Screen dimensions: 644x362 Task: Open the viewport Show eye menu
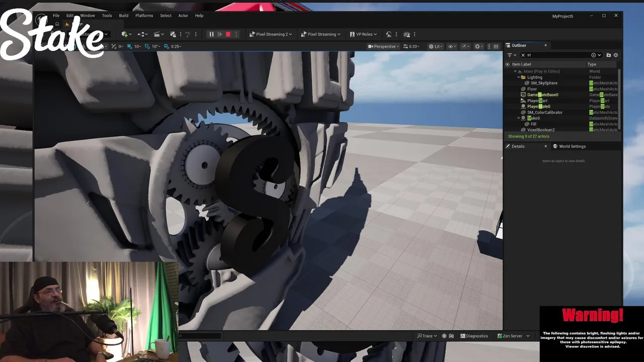point(451,46)
